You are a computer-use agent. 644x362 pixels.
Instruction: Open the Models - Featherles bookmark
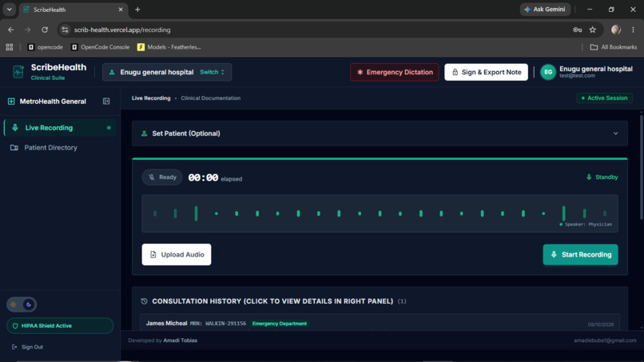(169, 47)
